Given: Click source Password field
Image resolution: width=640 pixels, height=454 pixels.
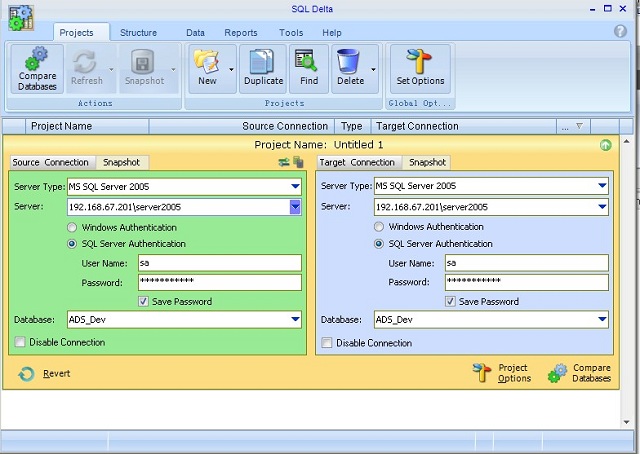Looking at the screenshot, I should pyautogui.click(x=220, y=282).
